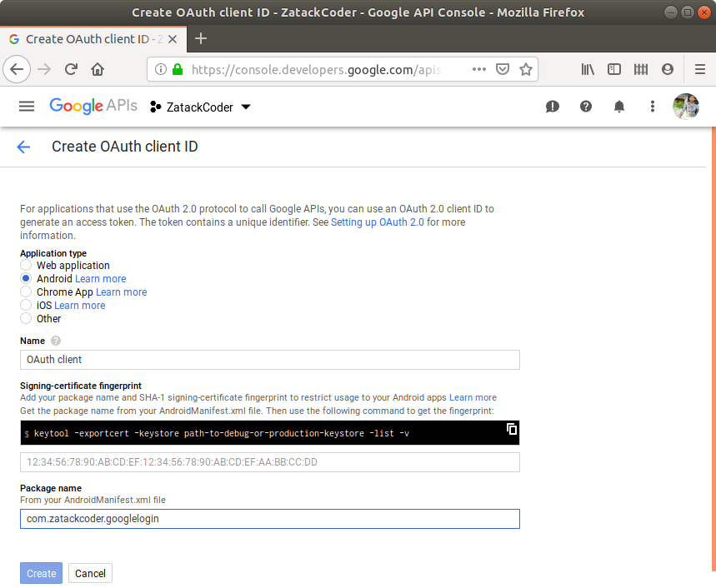Open the help question-mark icon
The height and width of the screenshot is (588, 716).
tap(585, 107)
